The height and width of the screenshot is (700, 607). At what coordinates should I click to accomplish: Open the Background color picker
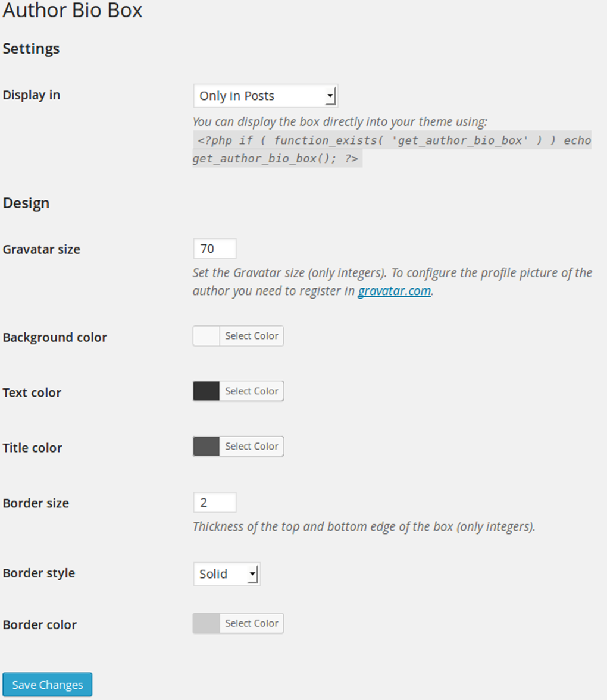tap(251, 335)
